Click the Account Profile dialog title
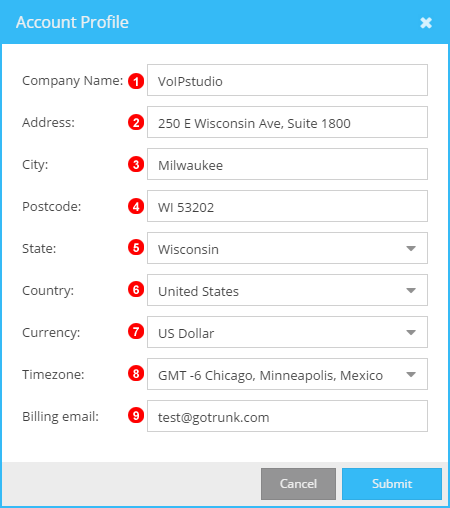This screenshot has width=450, height=508. 72,22
